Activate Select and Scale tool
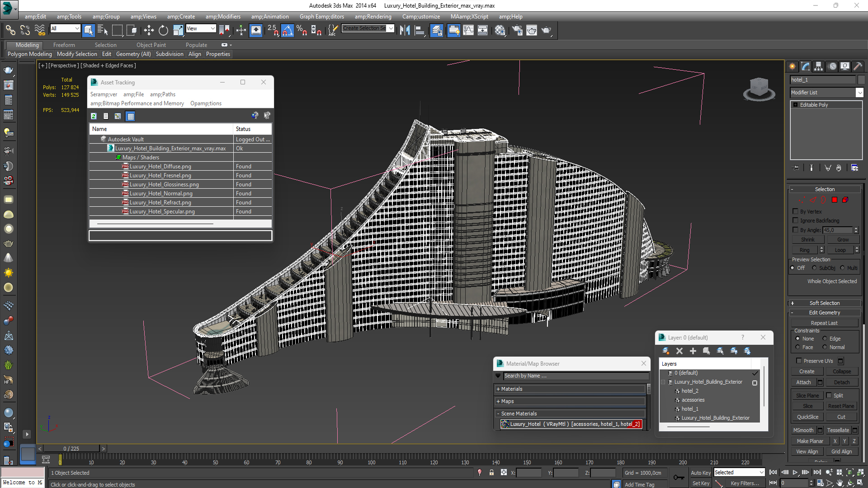The height and width of the screenshot is (488, 868). click(178, 30)
